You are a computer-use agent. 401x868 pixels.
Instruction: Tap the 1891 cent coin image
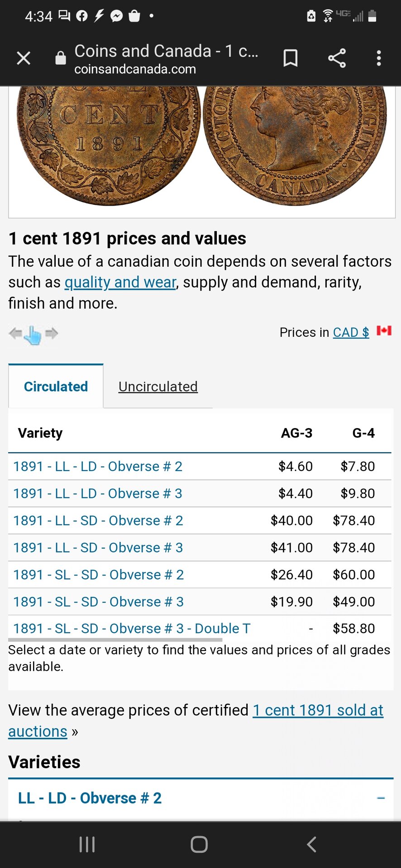click(x=202, y=146)
